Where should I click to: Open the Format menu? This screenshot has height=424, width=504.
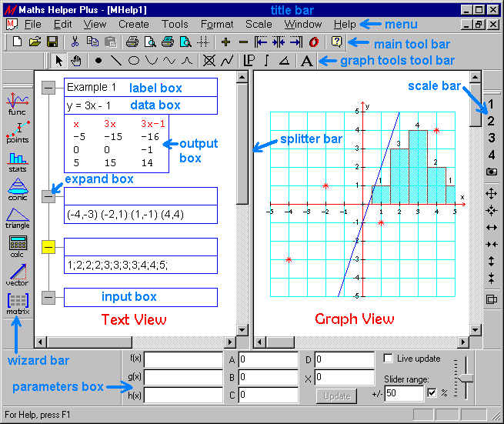[217, 25]
